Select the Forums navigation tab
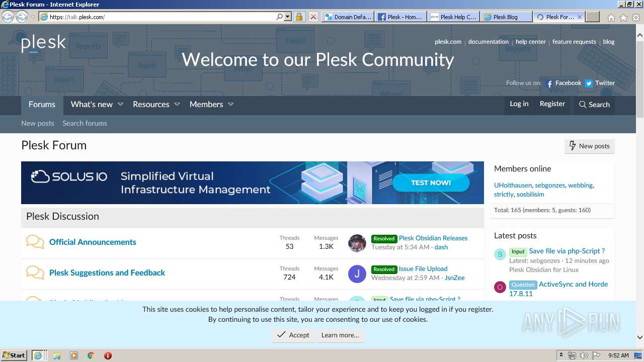Image resolution: width=644 pixels, height=362 pixels. coord(42,105)
